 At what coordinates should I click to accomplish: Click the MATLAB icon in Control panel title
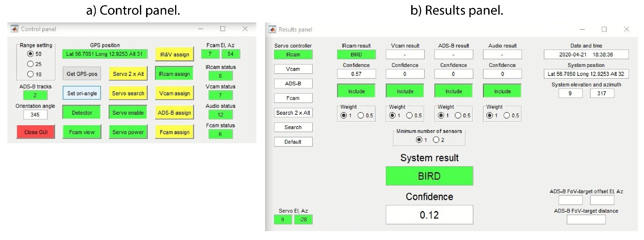(14, 29)
